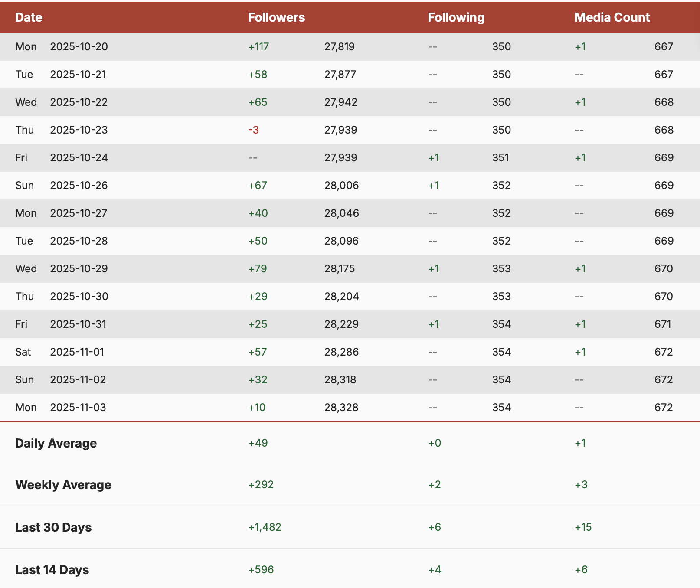700x588 pixels.
Task: Click the 28,006 followers total
Action: tap(341, 186)
